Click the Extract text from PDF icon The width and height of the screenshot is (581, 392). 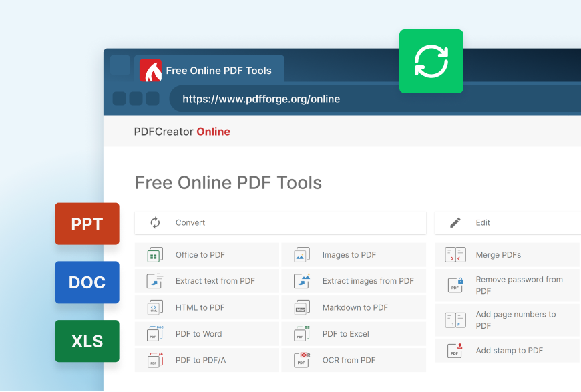point(155,281)
